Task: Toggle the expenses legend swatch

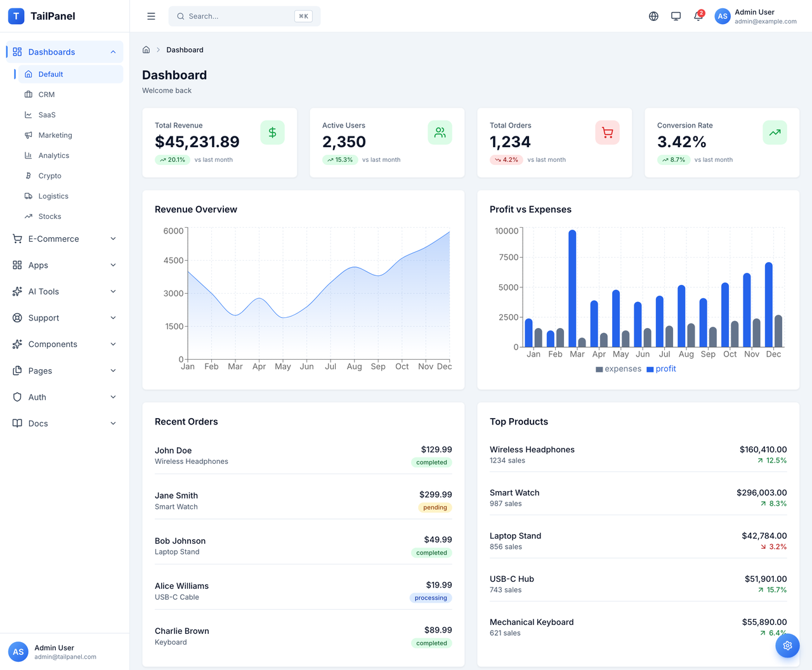Action: click(x=599, y=369)
